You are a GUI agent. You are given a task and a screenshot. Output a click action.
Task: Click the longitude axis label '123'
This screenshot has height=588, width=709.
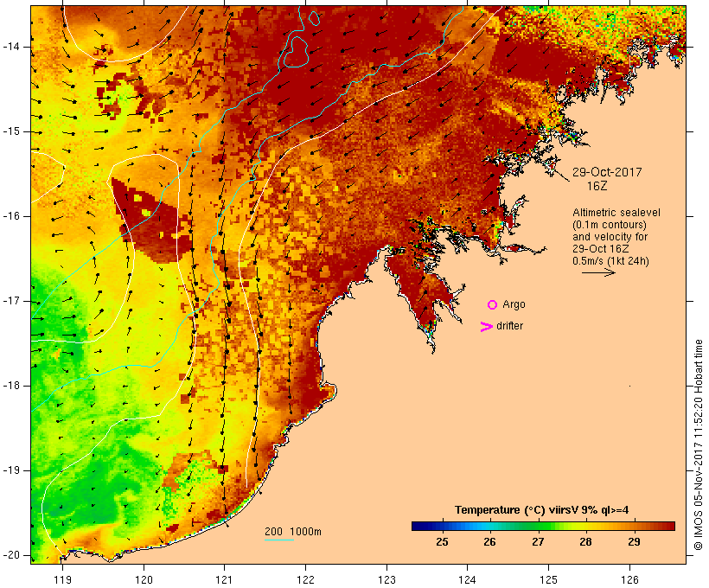pyautogui.click(x=386, y=580)
